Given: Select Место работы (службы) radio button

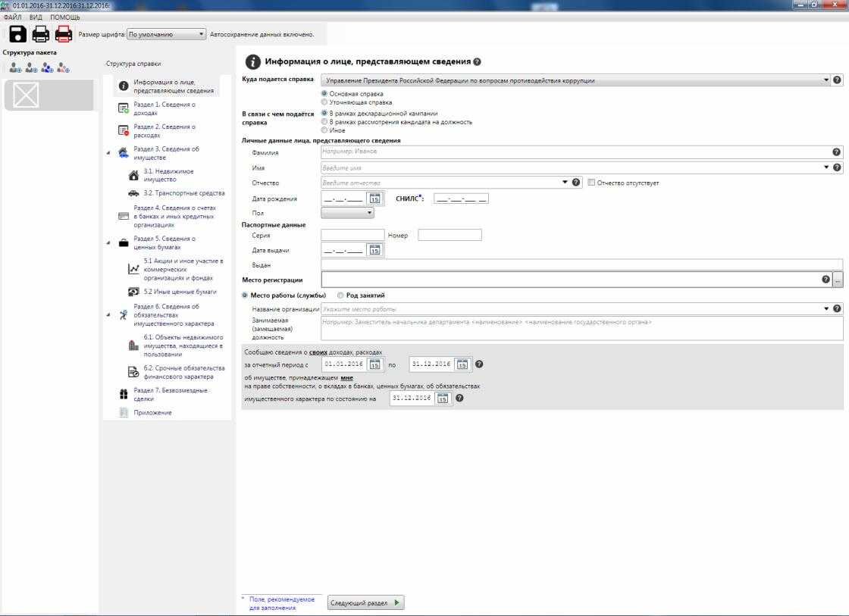Looking at the screenshot, I should [x=245, y=295].
